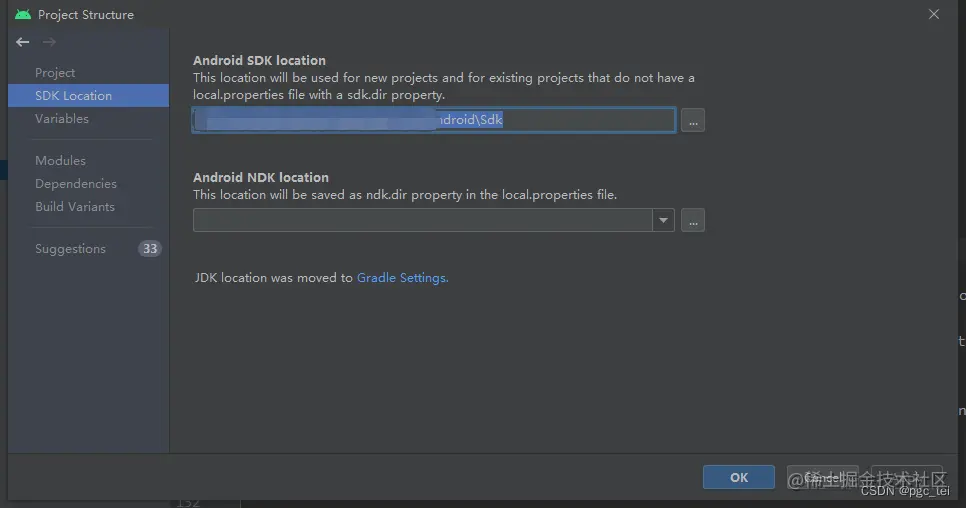Click the Android SDK location path field
This screenshot has height=508, width=966.
click(434, 120)
